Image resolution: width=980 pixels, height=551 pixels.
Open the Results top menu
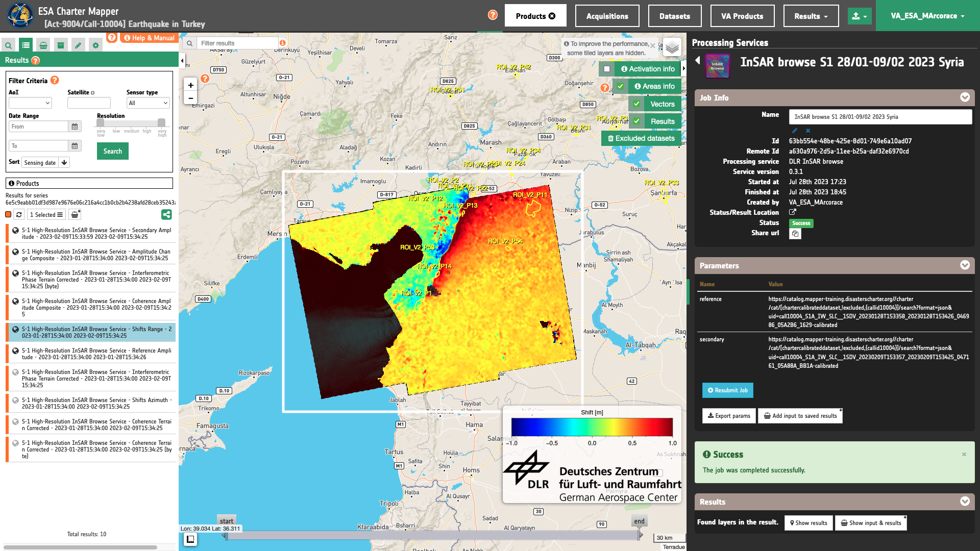[811, 16]
